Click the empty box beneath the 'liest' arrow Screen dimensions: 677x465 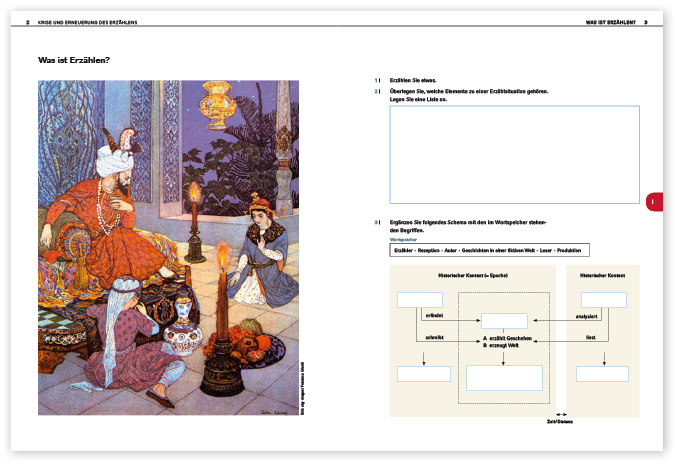tap(604, 374)
